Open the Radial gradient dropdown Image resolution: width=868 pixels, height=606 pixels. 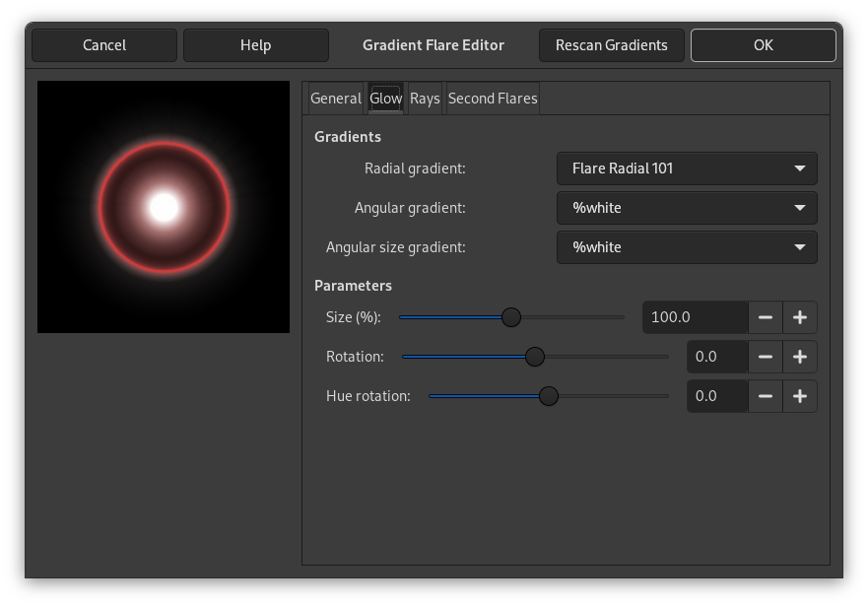pyautogui.click(x=686, y=168)
